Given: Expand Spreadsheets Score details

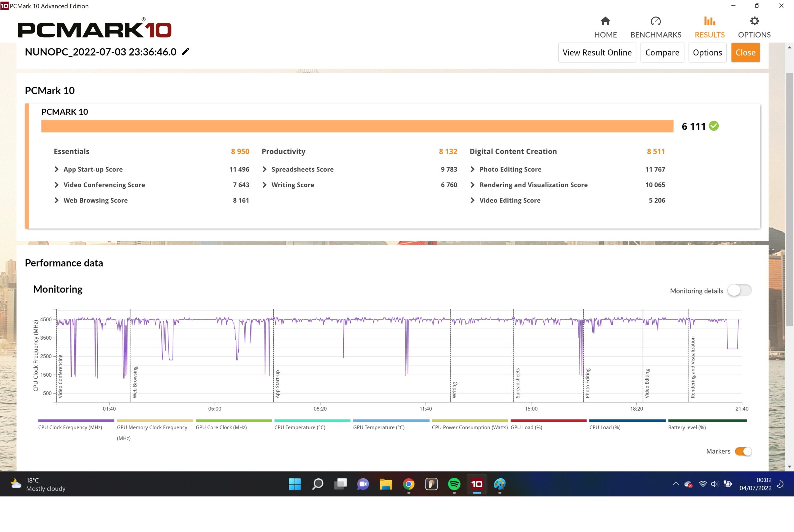Looking at the screenshot, I should tap(264, 169).
